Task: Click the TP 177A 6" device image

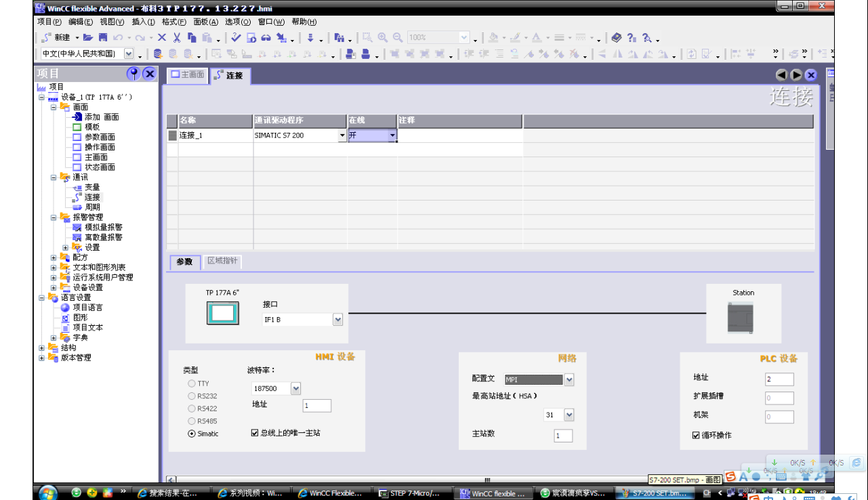Action: click(x=222, y=314)
